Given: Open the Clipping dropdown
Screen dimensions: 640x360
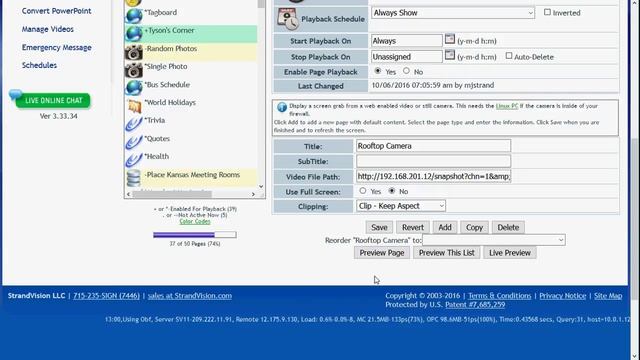Looking at the screenshot, I should (x=401, y=206).
